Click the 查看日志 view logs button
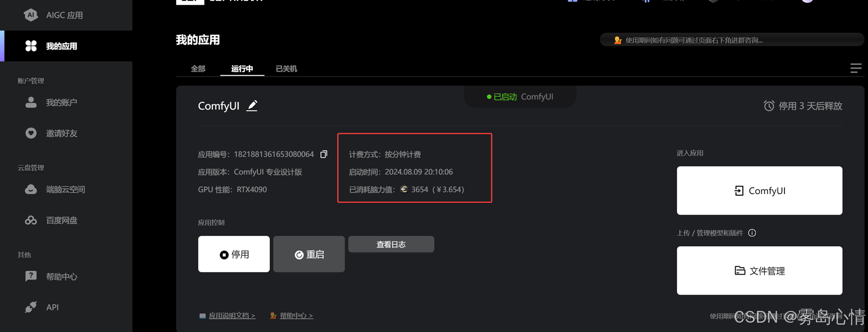 coord(391,244)
